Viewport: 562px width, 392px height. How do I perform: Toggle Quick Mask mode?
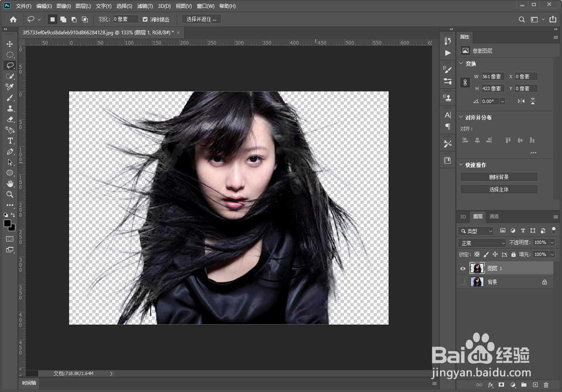[10, 239]
